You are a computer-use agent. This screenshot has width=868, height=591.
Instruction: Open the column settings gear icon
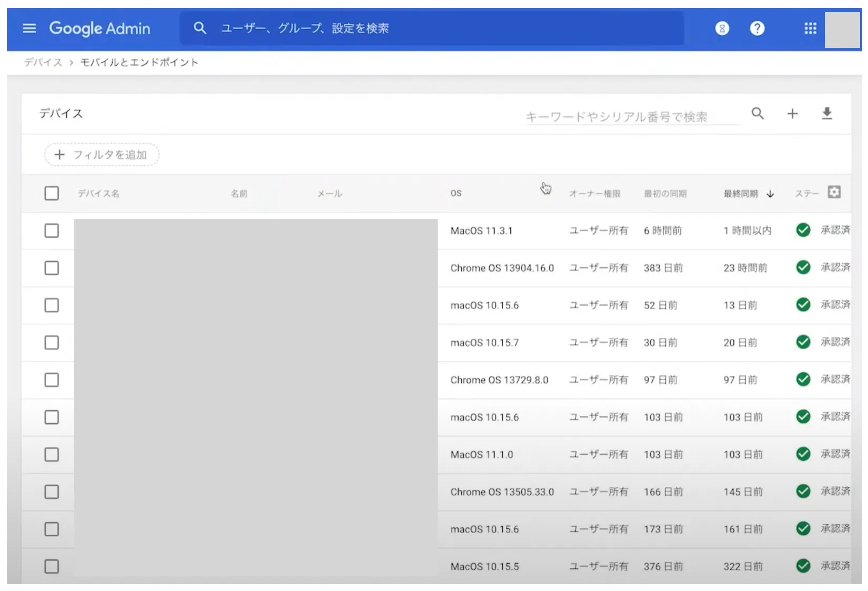click(834, 192)
